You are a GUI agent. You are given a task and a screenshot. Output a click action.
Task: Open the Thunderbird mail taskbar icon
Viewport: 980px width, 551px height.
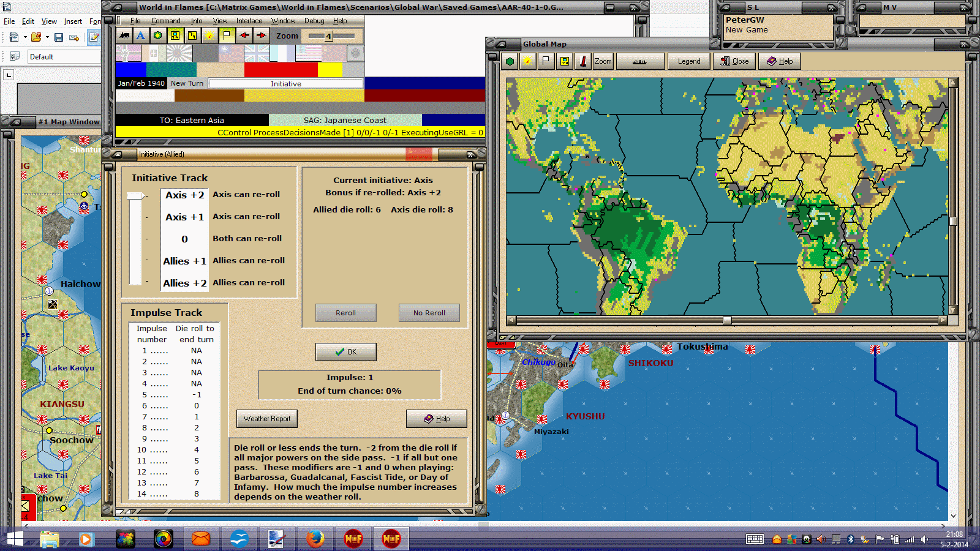[201, 539]
